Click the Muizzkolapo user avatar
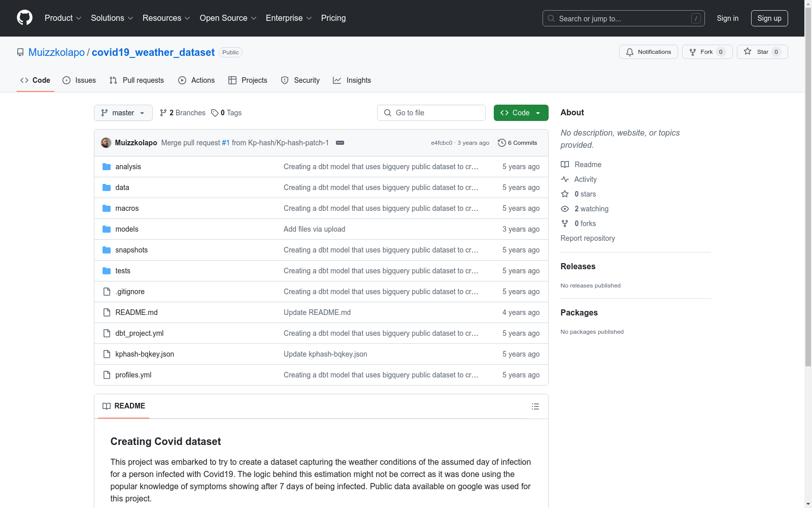The height and width of the screenshot is (508, 812). (x=106, y=143)
